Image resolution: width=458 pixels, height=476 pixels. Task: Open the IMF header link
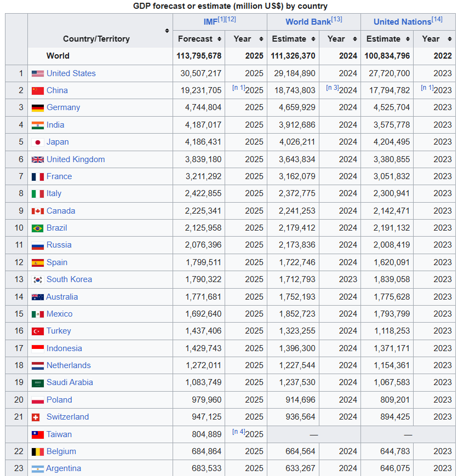pos(210,22)
